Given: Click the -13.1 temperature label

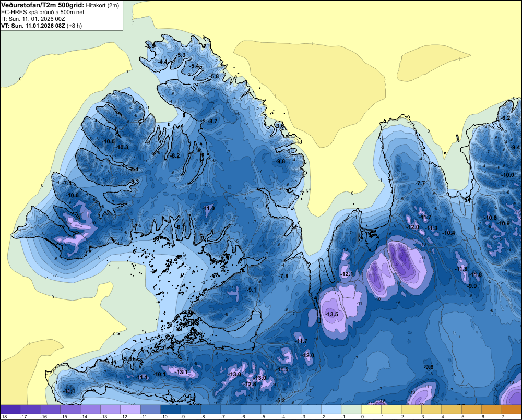Looking at the screenshot, I should pos(182,372).
